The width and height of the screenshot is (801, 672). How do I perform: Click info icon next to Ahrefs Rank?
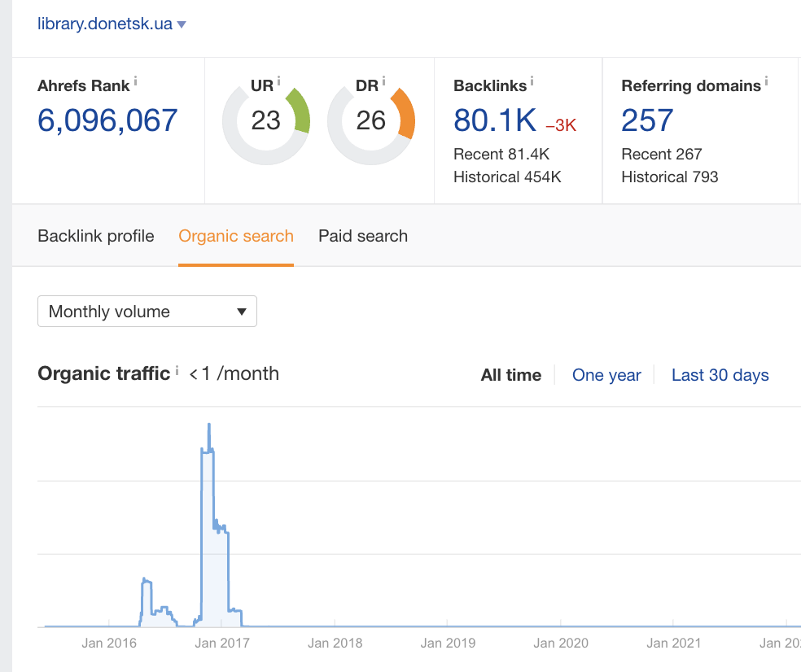coord(136,81)
